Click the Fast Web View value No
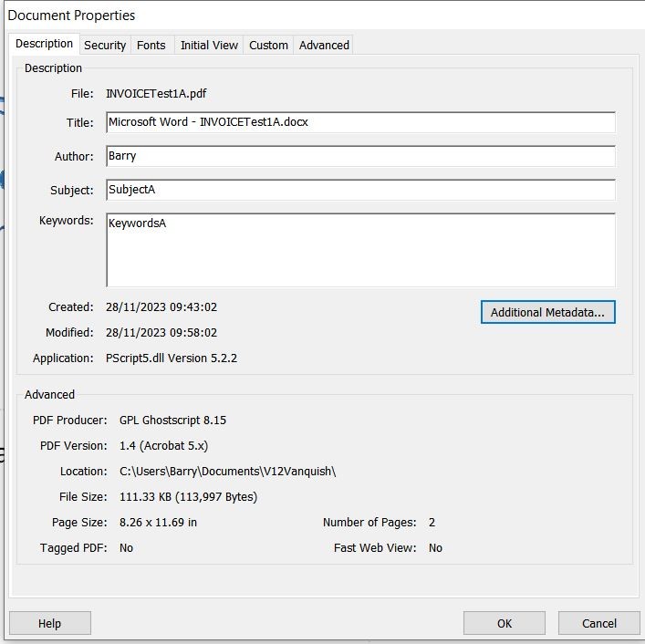The image size is (645, 644). click(x=435, y=548)
